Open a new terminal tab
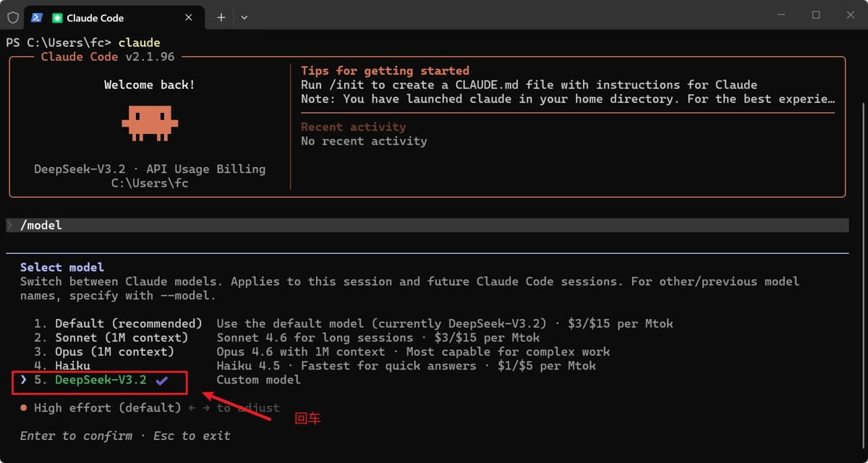 tap(221, 17)
